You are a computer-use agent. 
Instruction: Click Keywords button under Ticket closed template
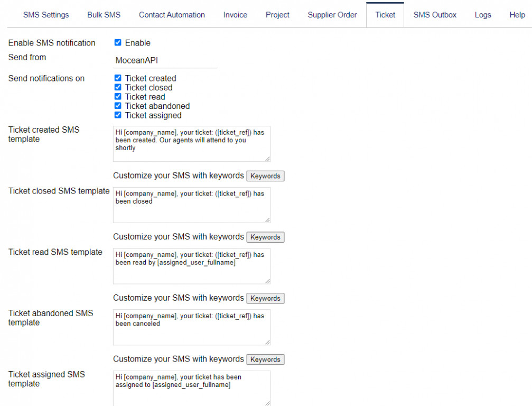pyautogui.click(x=265, y=237)
